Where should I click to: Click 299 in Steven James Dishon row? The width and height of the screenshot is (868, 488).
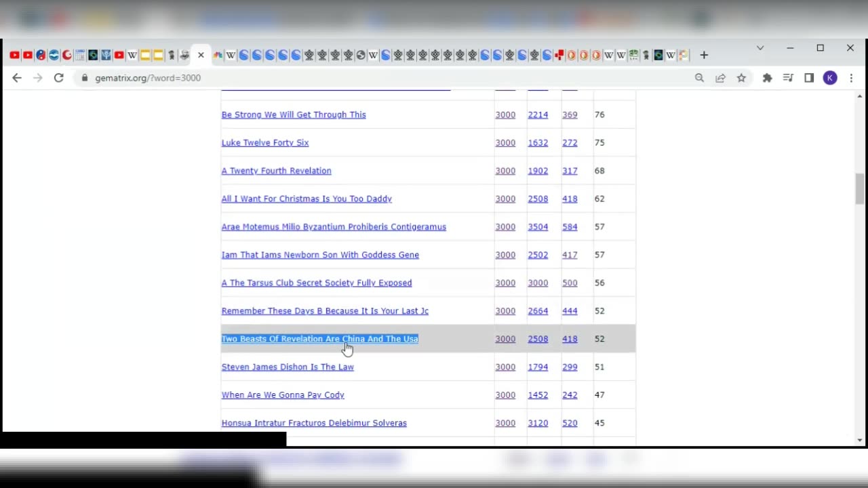pyautogui.click(x=570, y=367)
